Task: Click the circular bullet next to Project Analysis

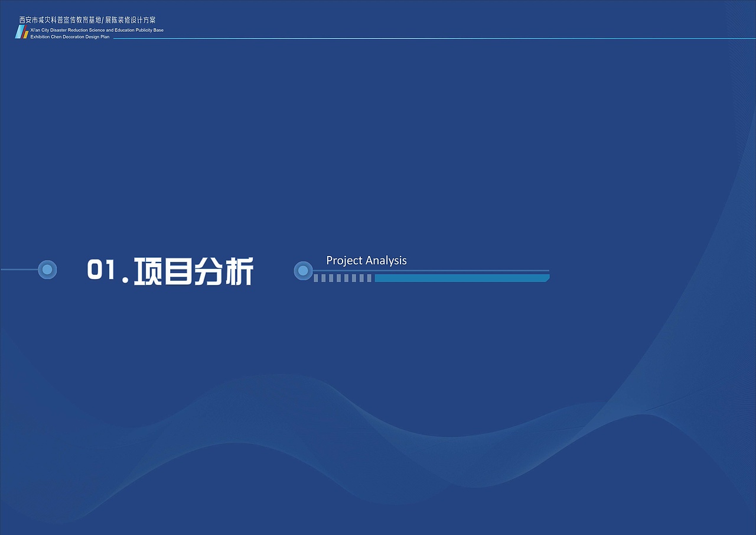Action: pyautogui.click(x=303, y=271)
